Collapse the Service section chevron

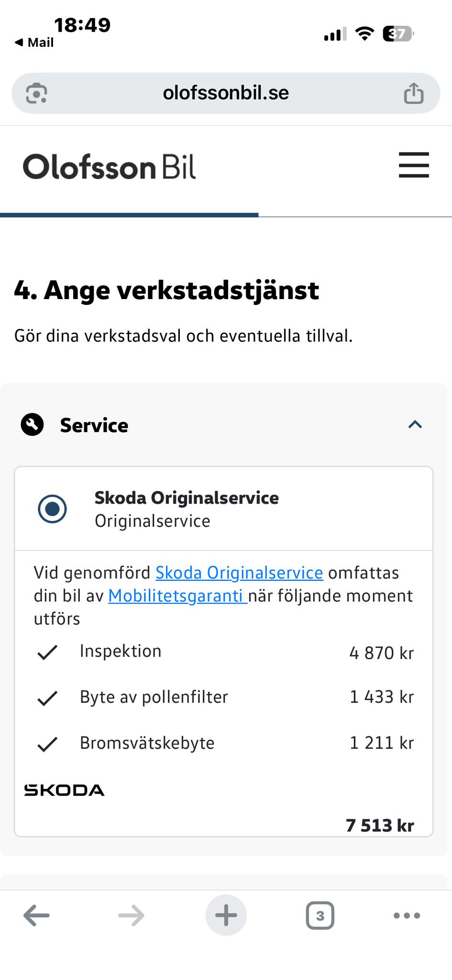click(415, 424)
